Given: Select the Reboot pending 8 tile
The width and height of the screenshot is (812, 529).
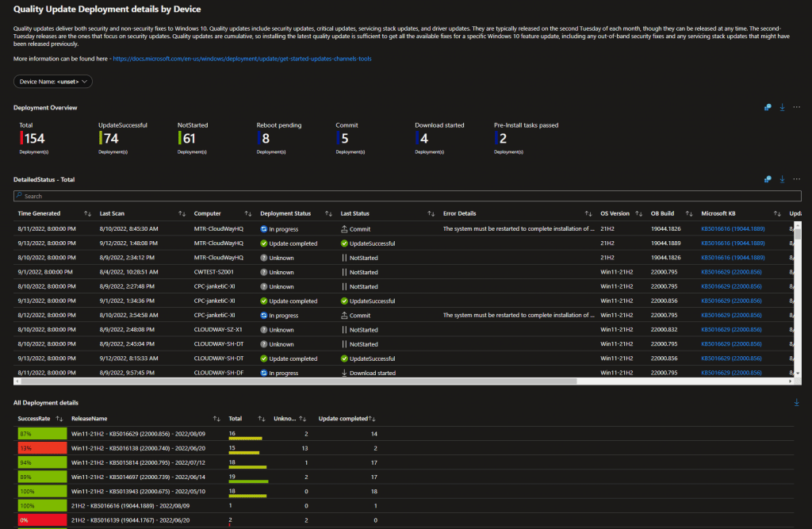Looking at the screenshot, I should click(x=278, y=138).
